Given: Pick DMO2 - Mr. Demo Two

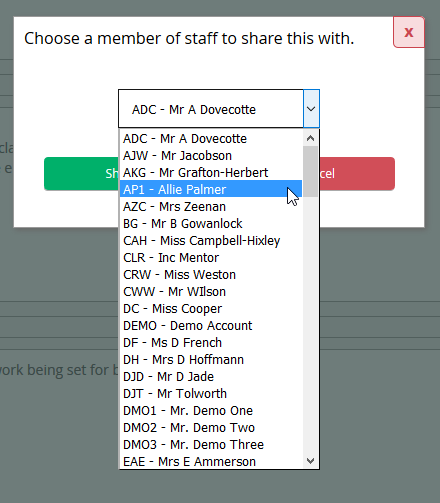Looking at the screenshot, I should click(211, 427).
